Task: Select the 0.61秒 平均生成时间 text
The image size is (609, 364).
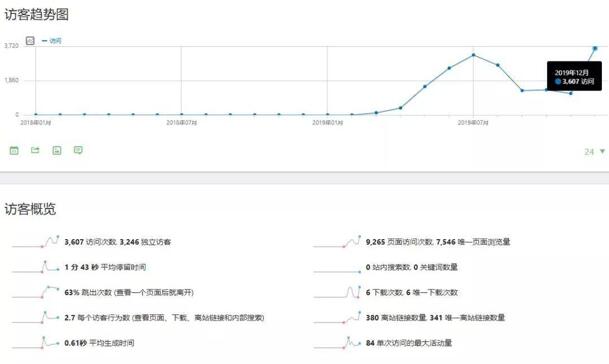Action: (x=99, y=343)
